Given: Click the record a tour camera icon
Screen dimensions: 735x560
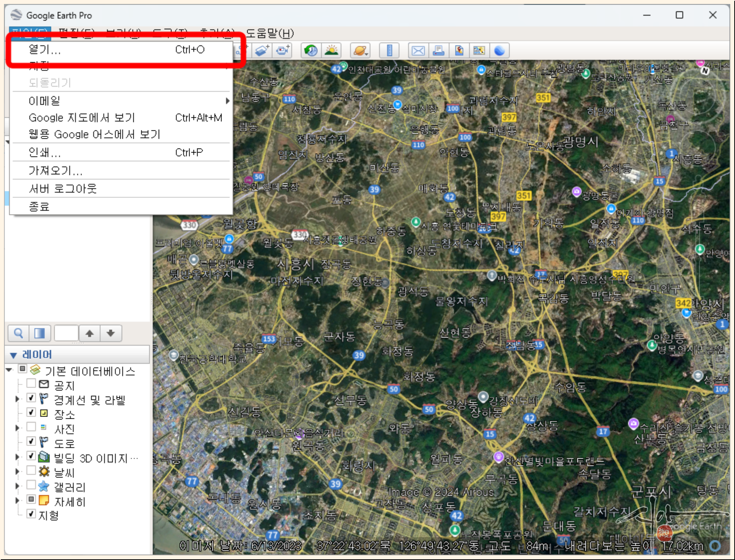Looking at the screenshot, I should coord(283,50).
